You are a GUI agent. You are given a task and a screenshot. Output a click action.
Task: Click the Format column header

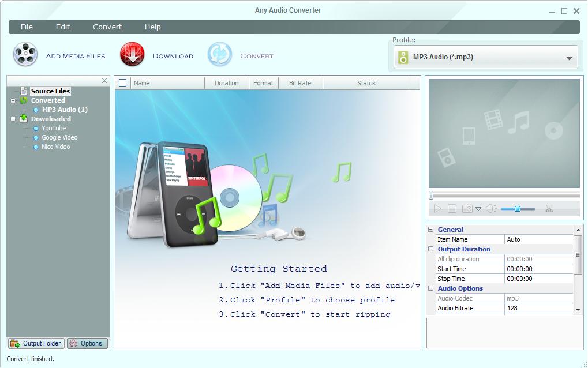(x=263, y=83)
